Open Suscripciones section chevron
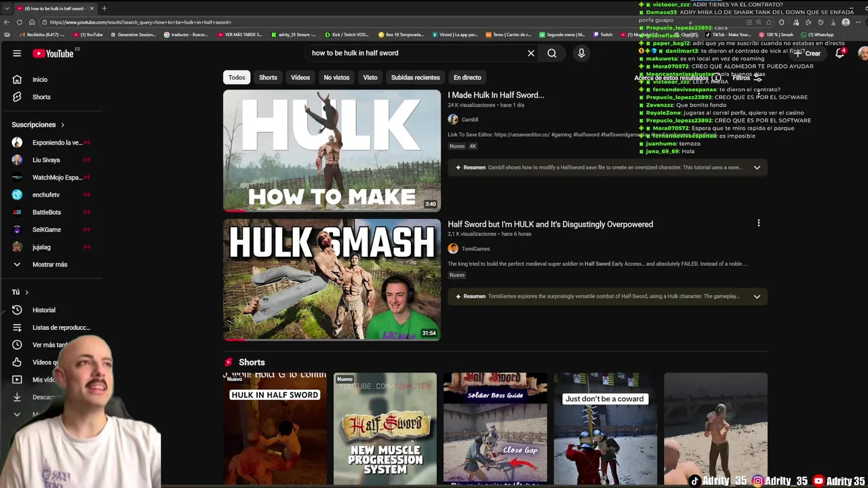868x488 pixels. [62, 125]
